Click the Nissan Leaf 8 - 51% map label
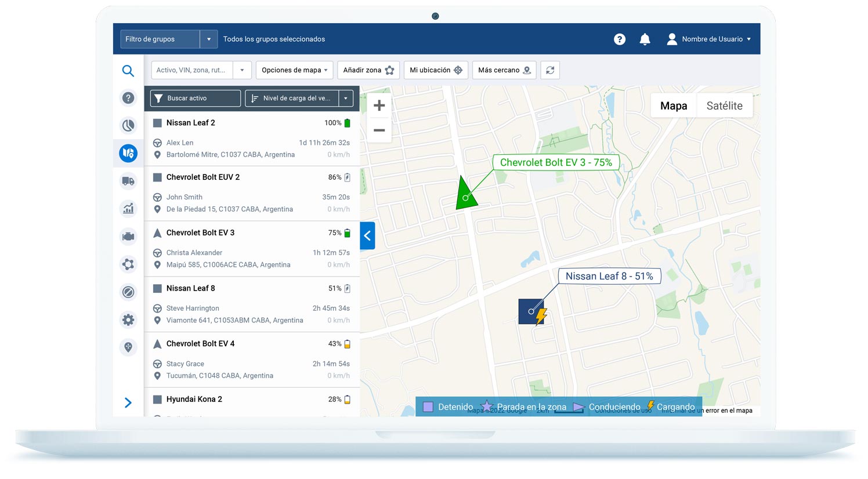Image resolution: width=868 pixels, height=479 pixels. pyautogui.click(x=609, y=276)
